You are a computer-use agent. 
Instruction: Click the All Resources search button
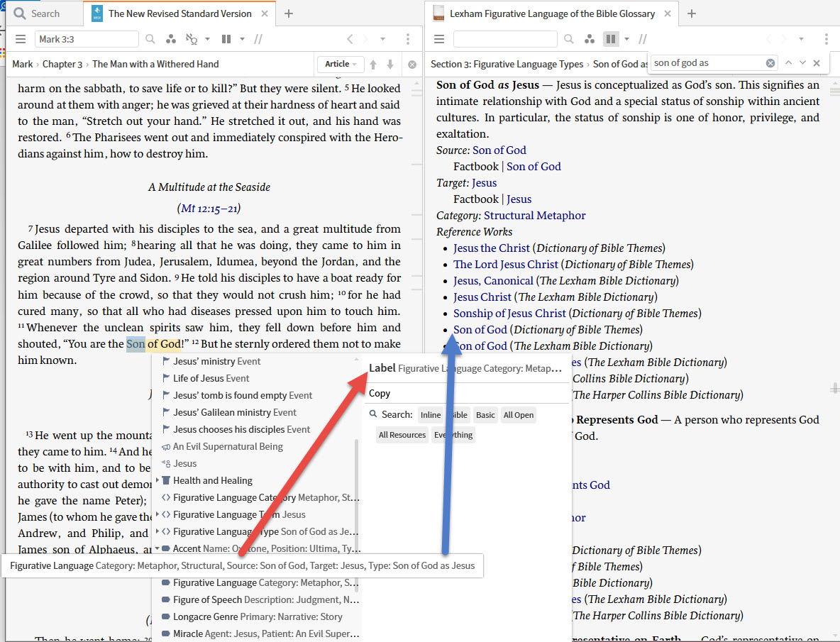click(x=402, y=435)
